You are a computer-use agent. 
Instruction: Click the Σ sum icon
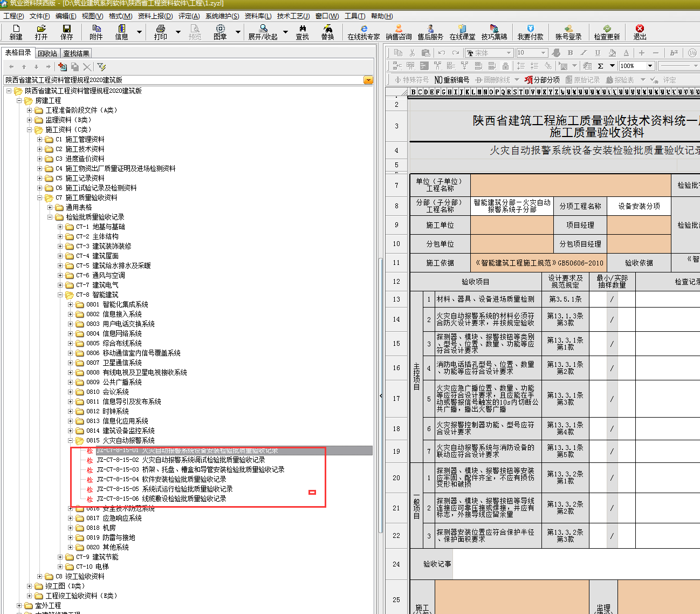pos(600,66)
